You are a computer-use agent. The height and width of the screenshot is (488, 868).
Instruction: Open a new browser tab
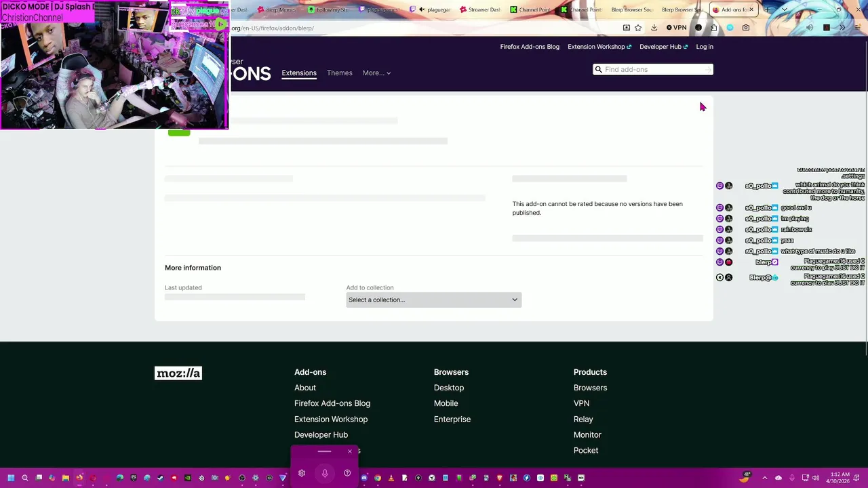click(x=767, y=9)
